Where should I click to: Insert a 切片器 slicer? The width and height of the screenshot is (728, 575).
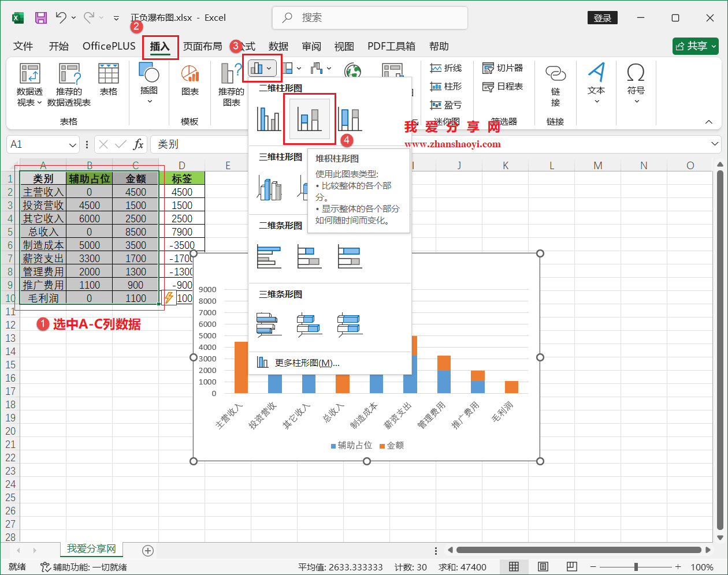coord(503,68)
